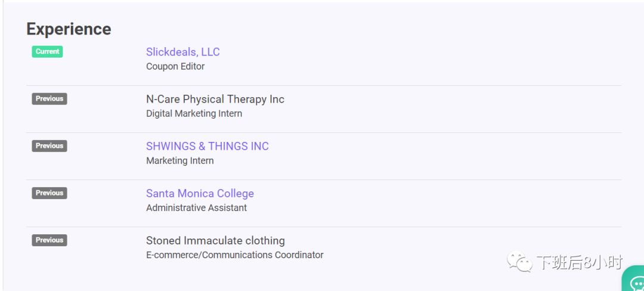Click the N-Care Physical Therapy Inc name

tap(215, 100)
